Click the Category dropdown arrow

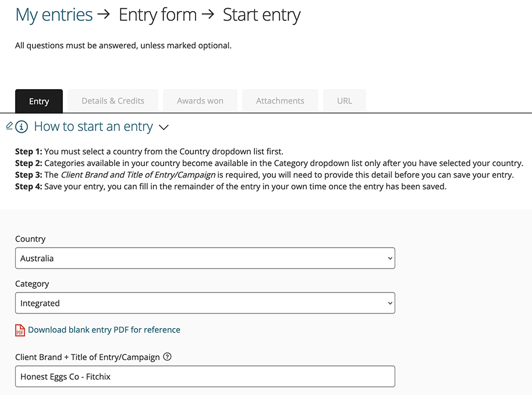click(x=390, y=303)
